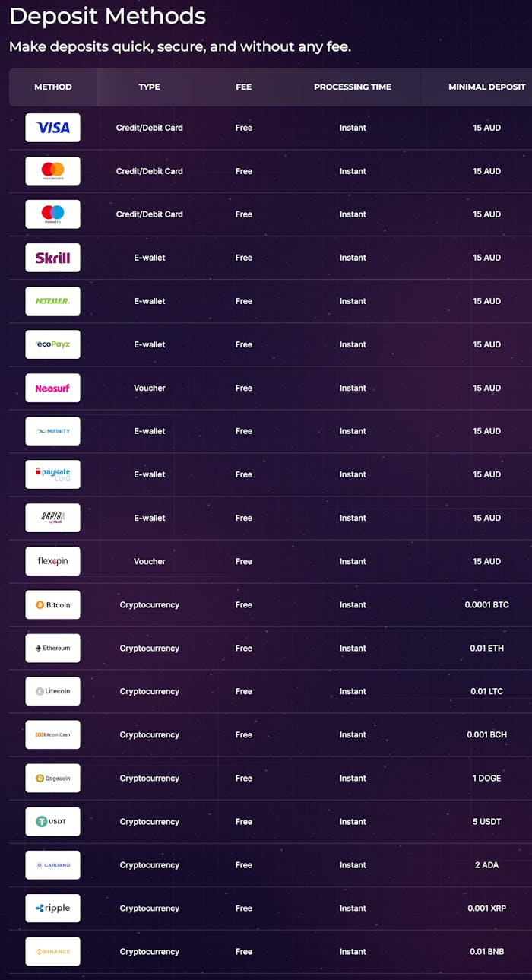Screen dimensions: 532x980
Task: Open the Skrill e-wallet option
Action: (52, 258)
